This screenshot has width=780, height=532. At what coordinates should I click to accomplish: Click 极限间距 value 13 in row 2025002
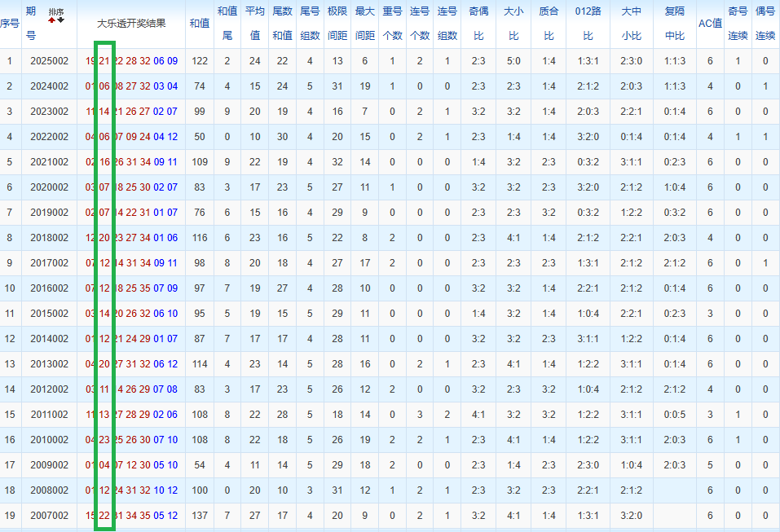point(337,61)
